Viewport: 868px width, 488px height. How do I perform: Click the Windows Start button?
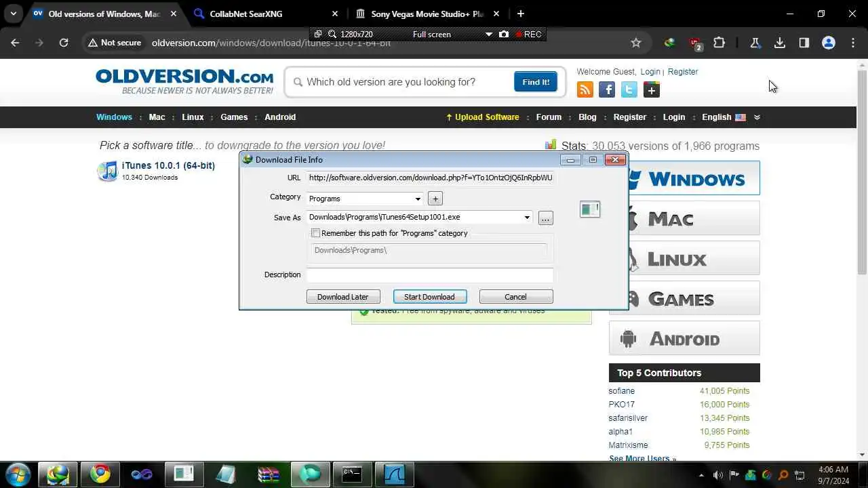17,474
